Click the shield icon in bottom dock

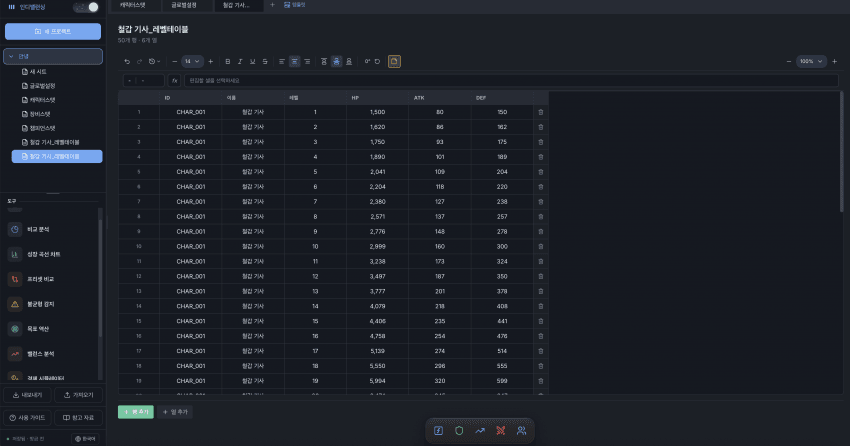coord(459,430)
